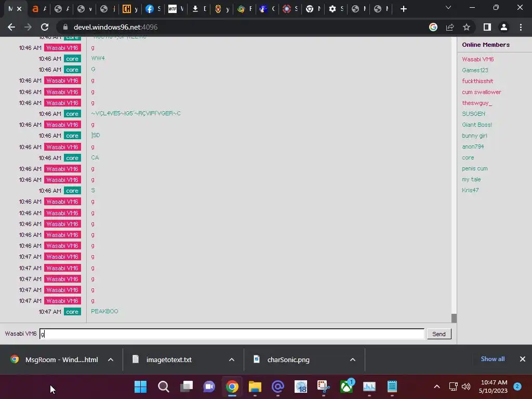Open the imagetotext.txt downloaded file

point(163,360)
